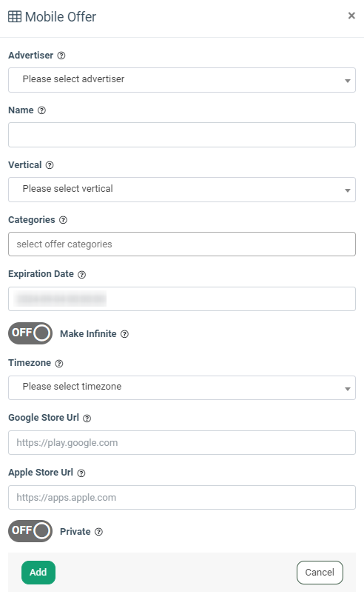Expand the Please select vertical dropdown
The height and width of the screenshot is (600, 364).
[x=182, y=190]
